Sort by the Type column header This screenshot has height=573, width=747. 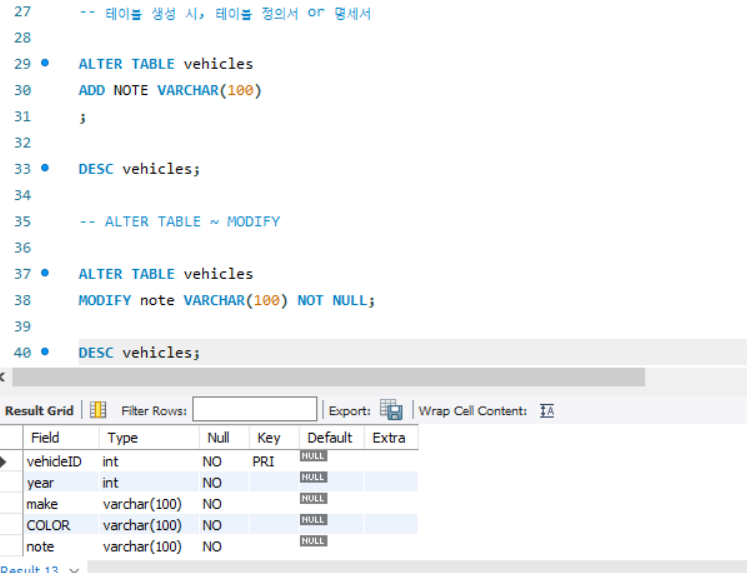point(149,437)
